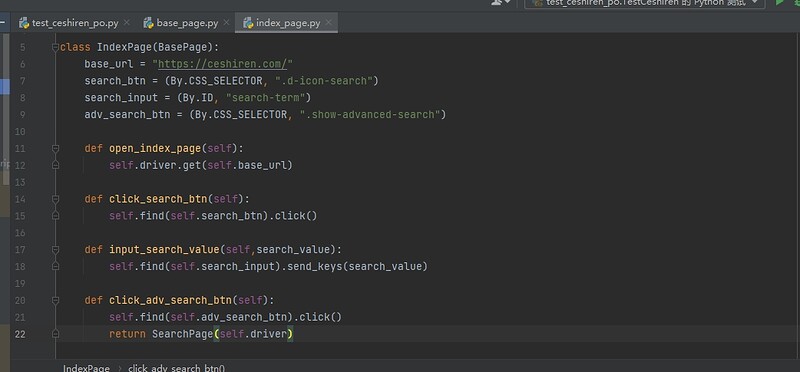Collapse open_index_page method at line 11

56,148
